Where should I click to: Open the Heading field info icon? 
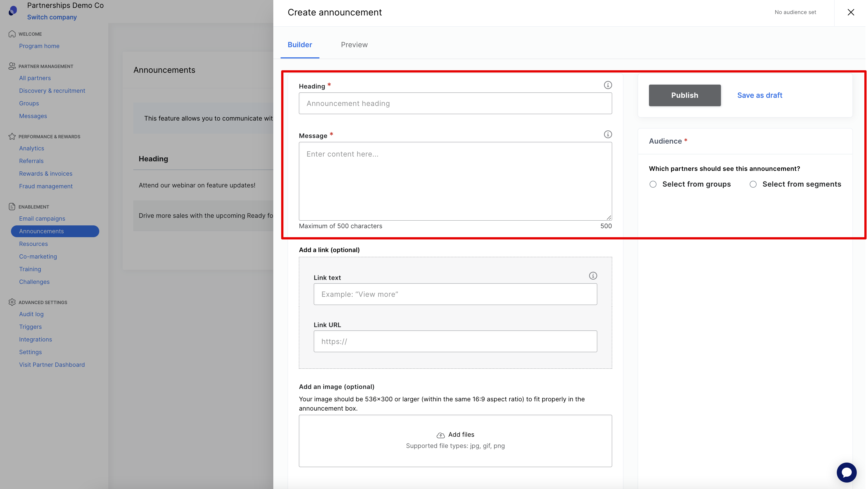point(608,85)
